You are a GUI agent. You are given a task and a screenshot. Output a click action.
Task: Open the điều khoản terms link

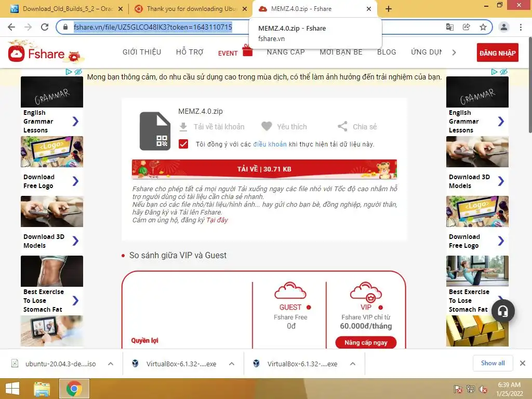pos(270,144)
